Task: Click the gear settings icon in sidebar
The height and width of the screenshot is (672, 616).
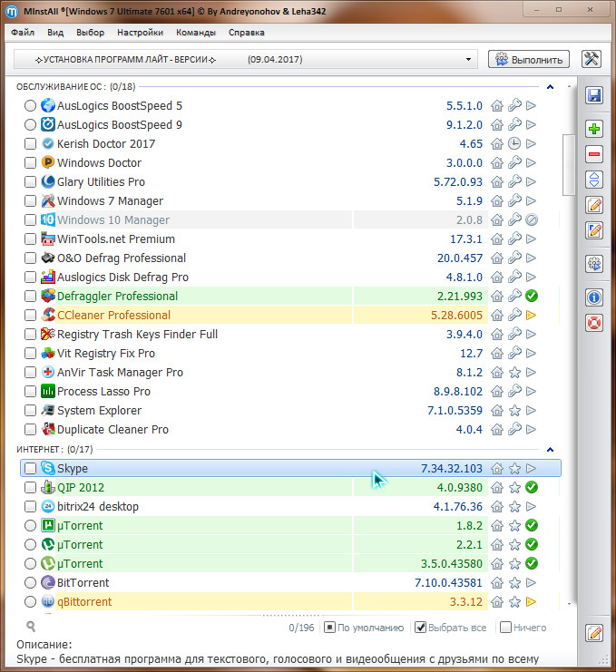Action: (594, 264)
